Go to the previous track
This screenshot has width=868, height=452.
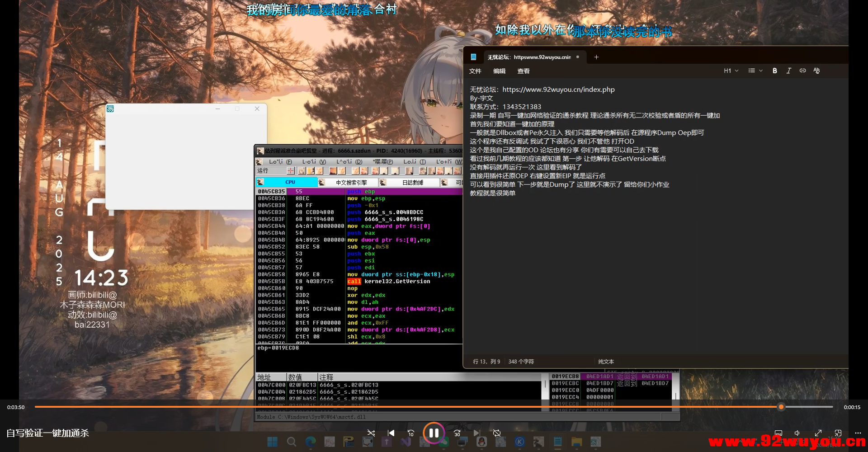(391, 433)
